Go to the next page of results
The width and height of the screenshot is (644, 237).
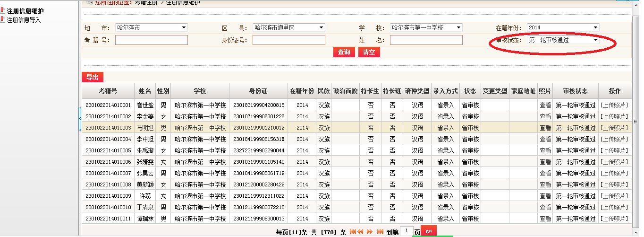[369, 232]
